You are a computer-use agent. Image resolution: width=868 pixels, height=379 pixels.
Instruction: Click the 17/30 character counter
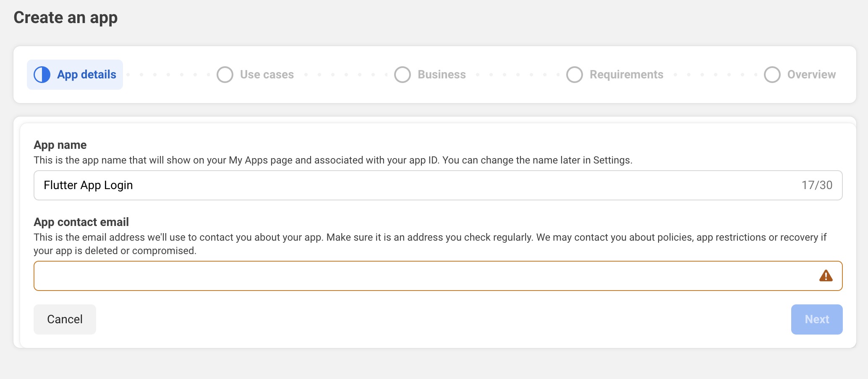click(817, 185)
